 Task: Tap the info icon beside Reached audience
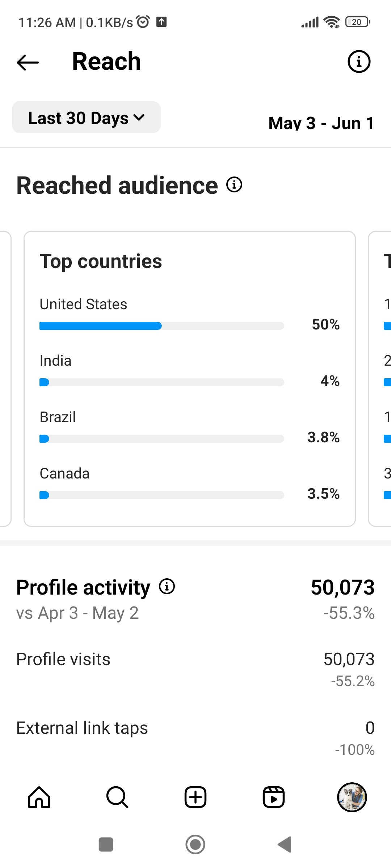tap(234, 185)
